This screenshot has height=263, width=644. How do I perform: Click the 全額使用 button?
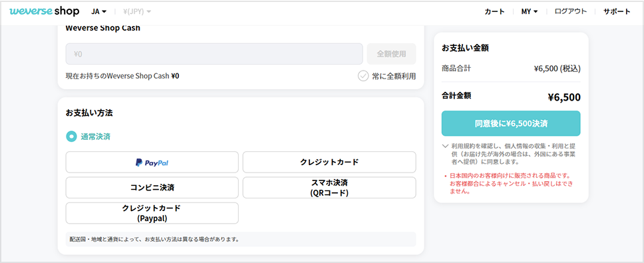[x=391, y=54]
